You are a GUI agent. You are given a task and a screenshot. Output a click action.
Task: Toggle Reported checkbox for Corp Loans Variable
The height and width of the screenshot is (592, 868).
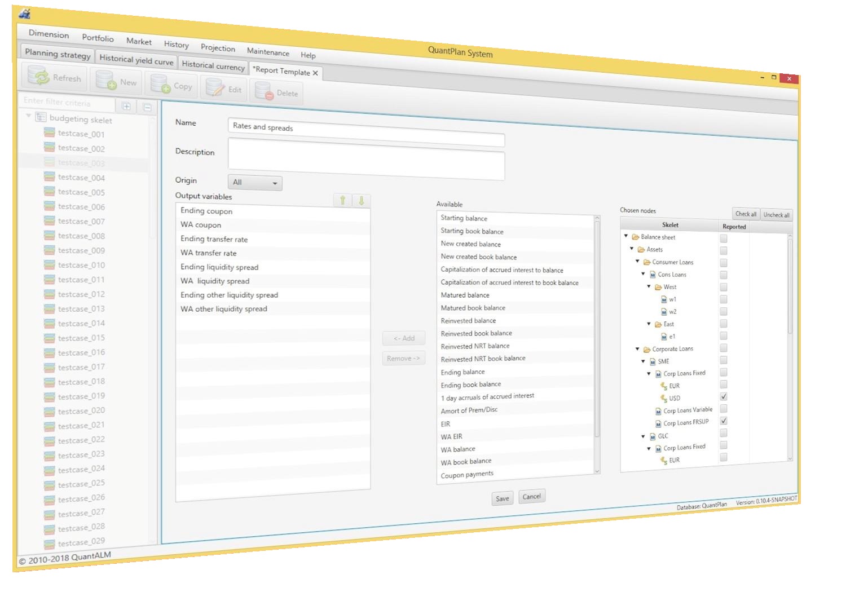(x=724, y=408)
